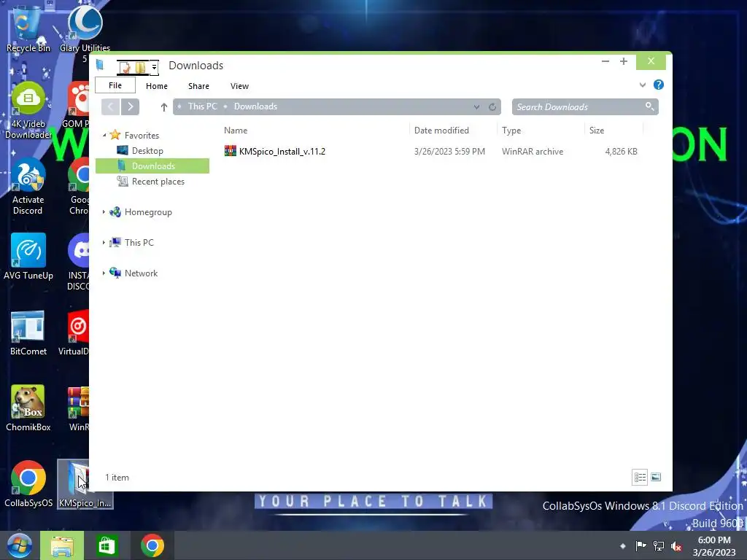
Task: Expand the This PC tree node
Action: (104, 242)
